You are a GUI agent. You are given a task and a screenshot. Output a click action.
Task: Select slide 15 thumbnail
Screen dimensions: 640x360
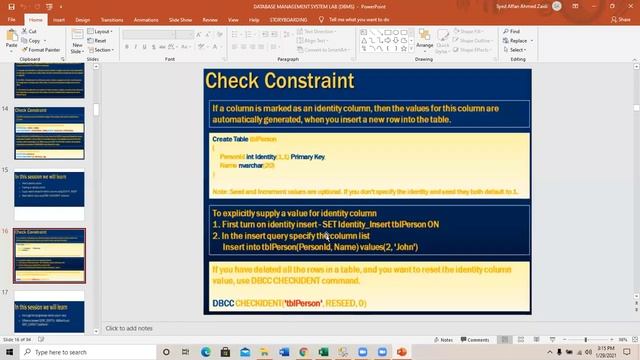tap(49, 195)
